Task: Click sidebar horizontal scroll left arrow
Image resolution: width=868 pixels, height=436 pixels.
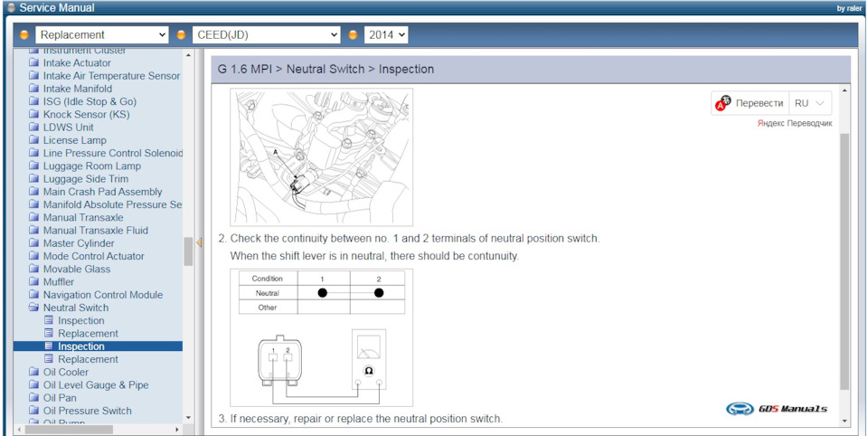Action: pos(18,430)
